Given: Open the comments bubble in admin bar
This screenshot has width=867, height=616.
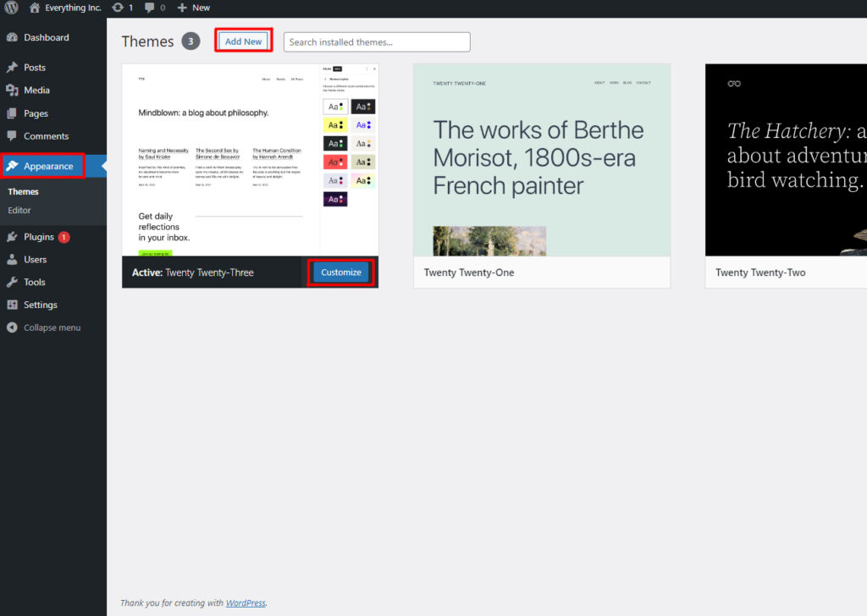Looking at the screenshot, I should [150, 8].
